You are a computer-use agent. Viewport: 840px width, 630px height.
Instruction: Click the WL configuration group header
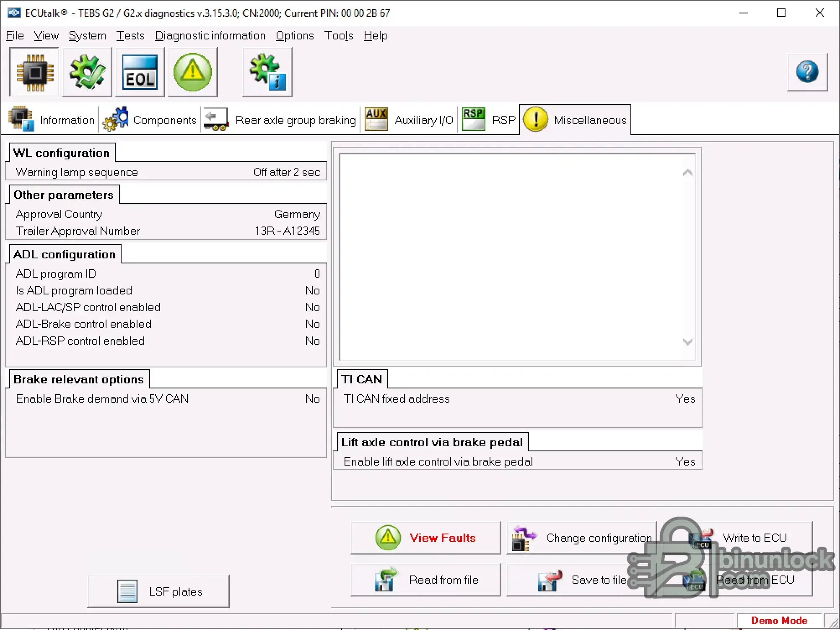pyautogui.click(x=61, y=153)
